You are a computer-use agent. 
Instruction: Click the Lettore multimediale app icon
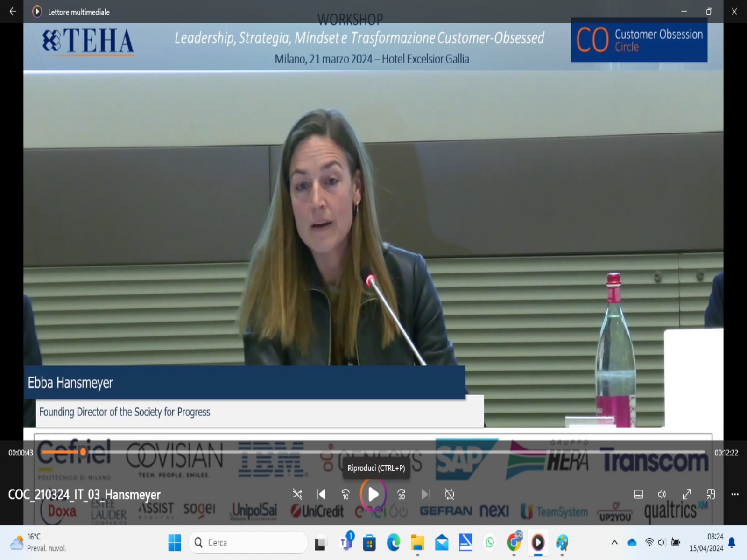[x=37, y=12]
